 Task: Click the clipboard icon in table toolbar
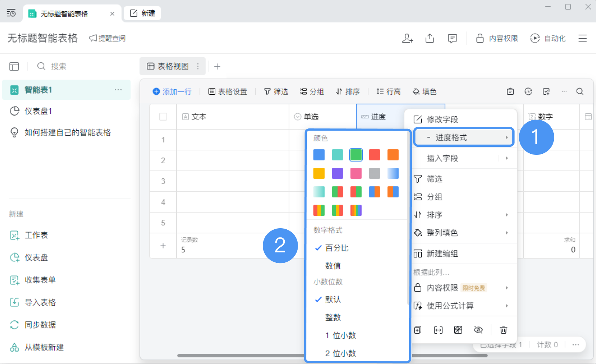click(x=510, y=91)
